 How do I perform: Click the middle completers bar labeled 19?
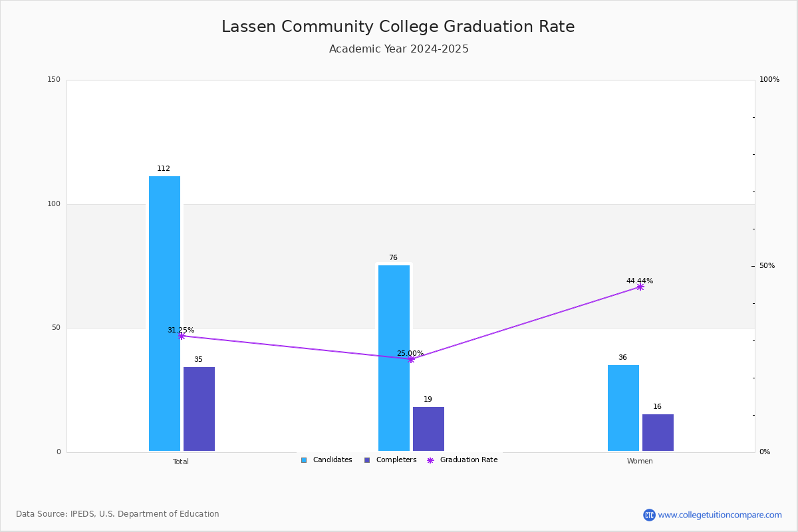(x=428, y=429)
